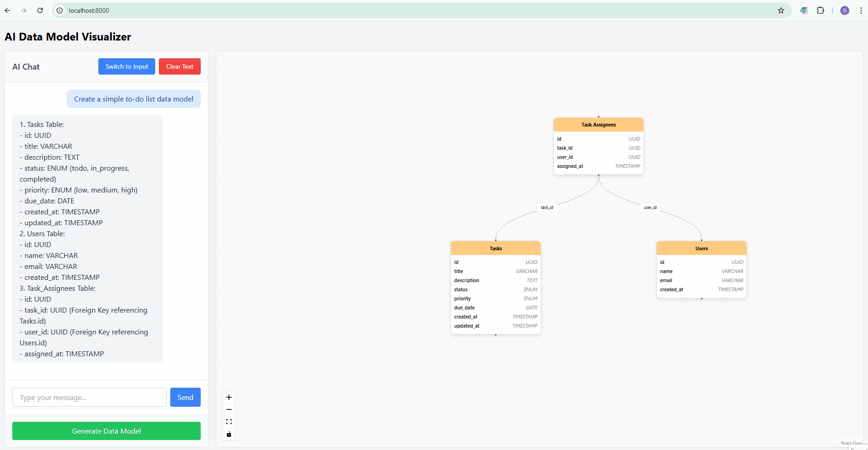Viewport: 868px width, 450px height.
Task: Click the React Flow attribution link
Action: click(x=851, y=443)
